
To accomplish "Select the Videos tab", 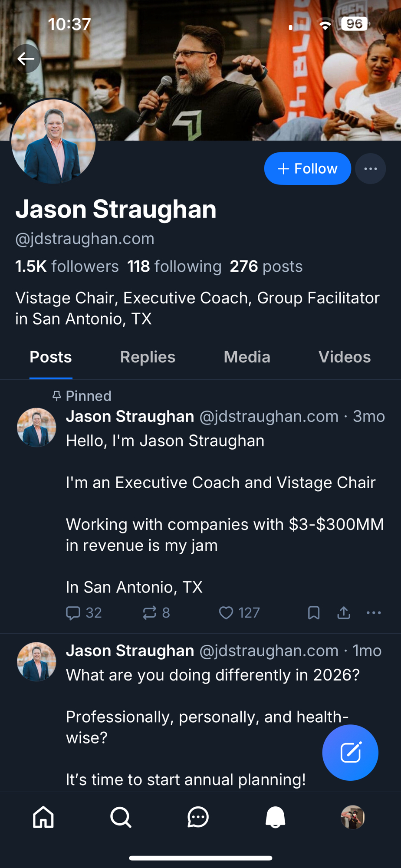I will click(345, 357).
